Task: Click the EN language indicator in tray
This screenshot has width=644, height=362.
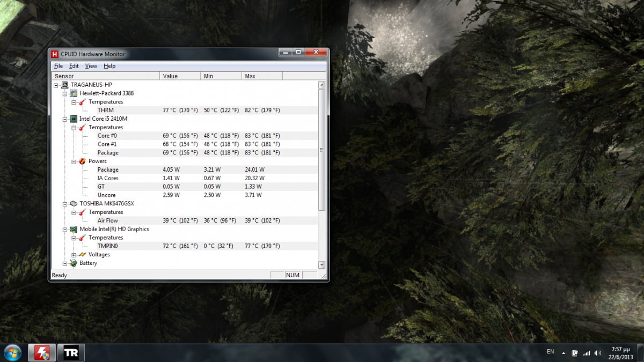Action: [550, 352]
